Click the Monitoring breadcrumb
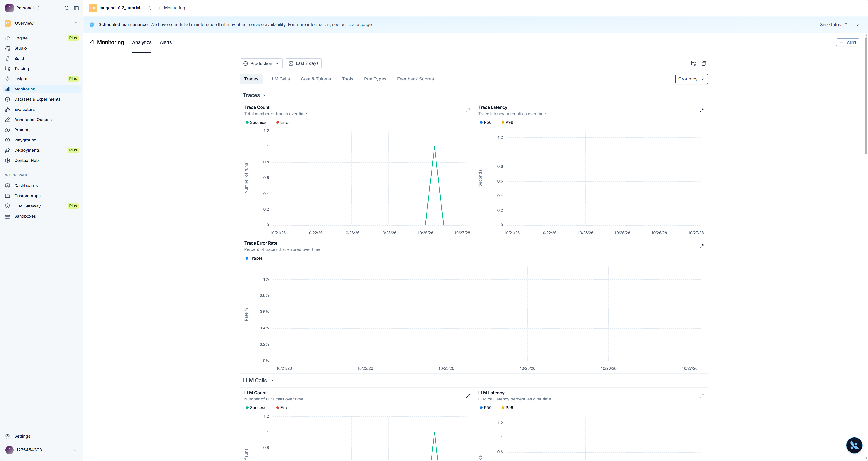This screenshot has width=868, height=461. click(175, 8)
